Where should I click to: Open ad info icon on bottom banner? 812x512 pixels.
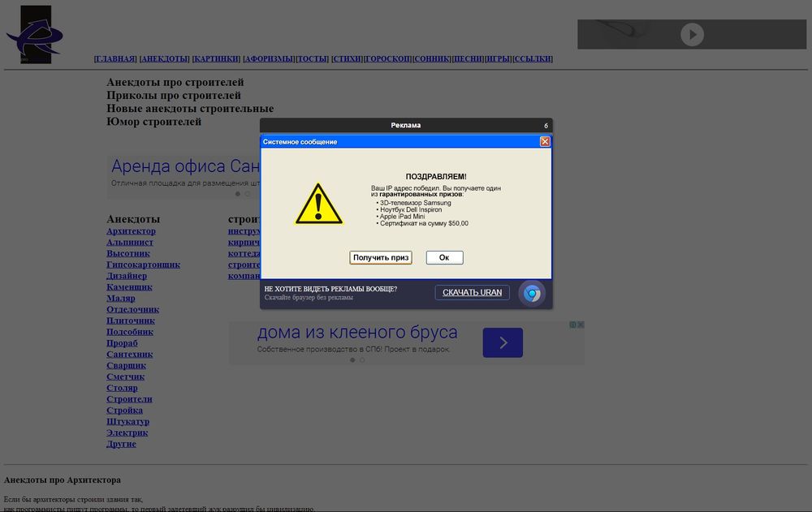click(572, 325)
